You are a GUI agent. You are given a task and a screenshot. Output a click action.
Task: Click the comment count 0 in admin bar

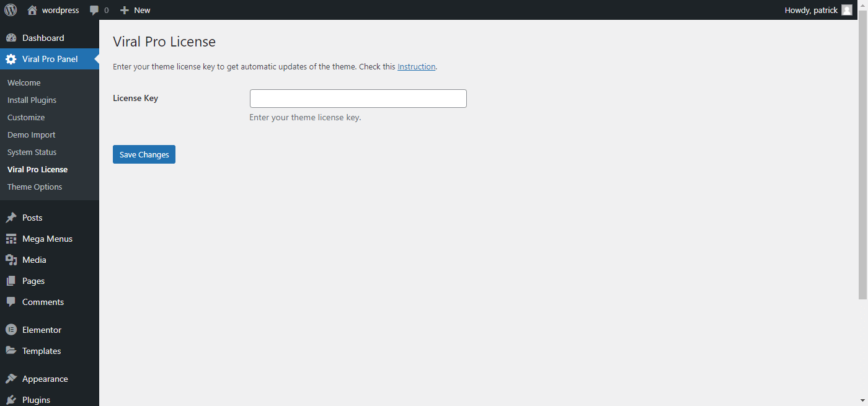coord(106,10)
